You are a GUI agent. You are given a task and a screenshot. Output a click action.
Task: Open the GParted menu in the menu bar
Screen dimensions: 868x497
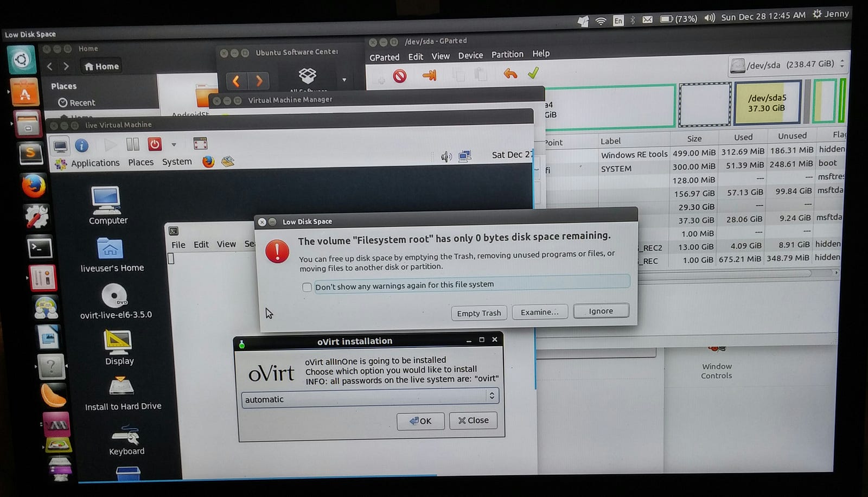pos(384,57)
